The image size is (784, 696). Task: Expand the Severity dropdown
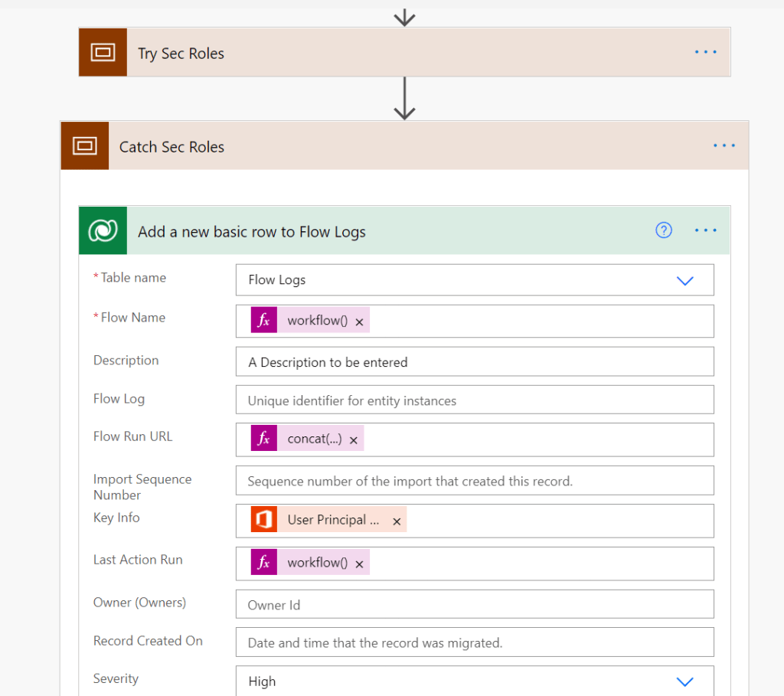[684, 681]
